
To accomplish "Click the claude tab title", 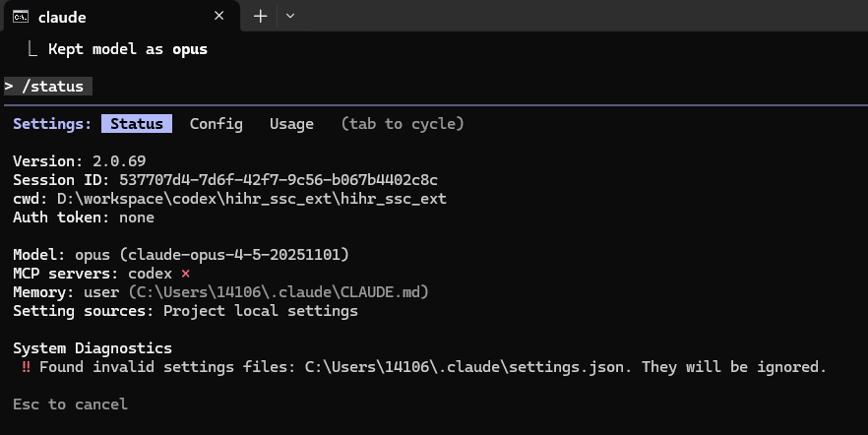I will pyautogui.click(x=62, y=17).
